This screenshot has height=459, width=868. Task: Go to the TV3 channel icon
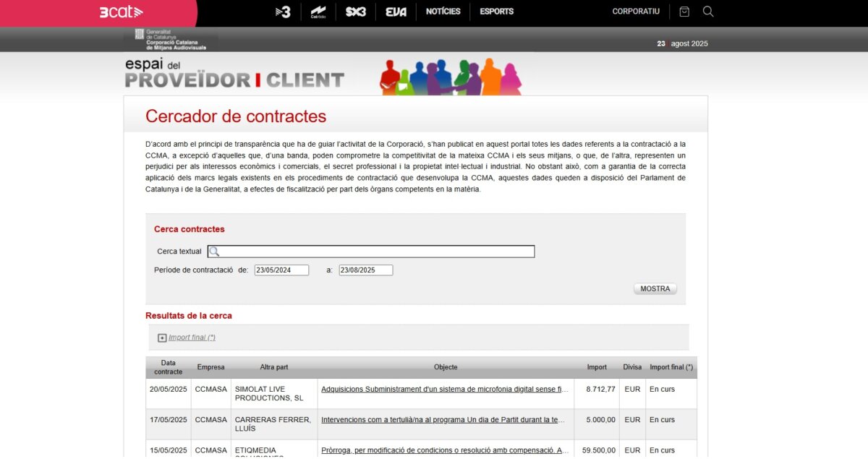(x=283, y=12)
